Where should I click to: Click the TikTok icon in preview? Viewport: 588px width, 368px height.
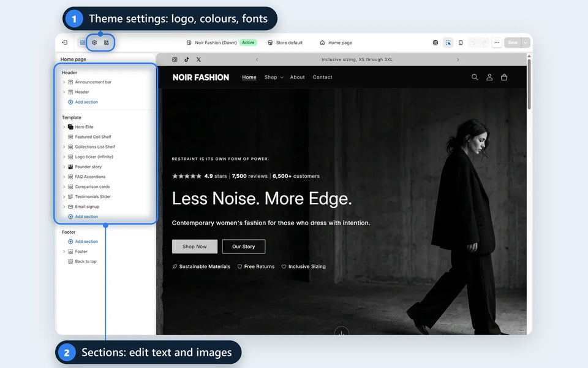point(187,59)
